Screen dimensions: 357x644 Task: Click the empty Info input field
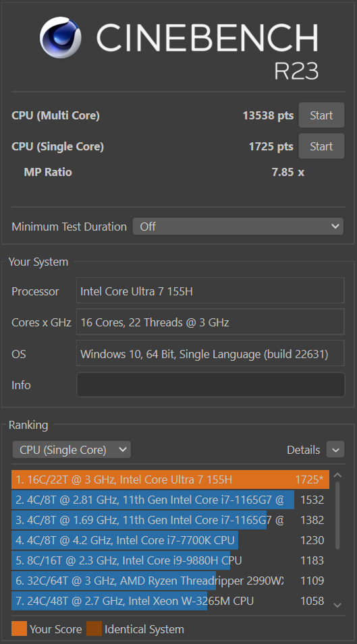(211, 385)
